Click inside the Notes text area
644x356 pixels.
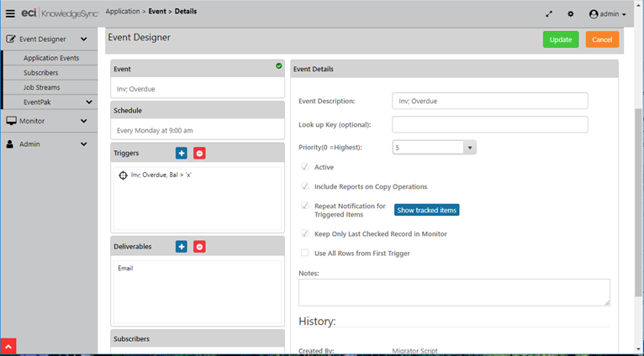(x=454, y=292)
